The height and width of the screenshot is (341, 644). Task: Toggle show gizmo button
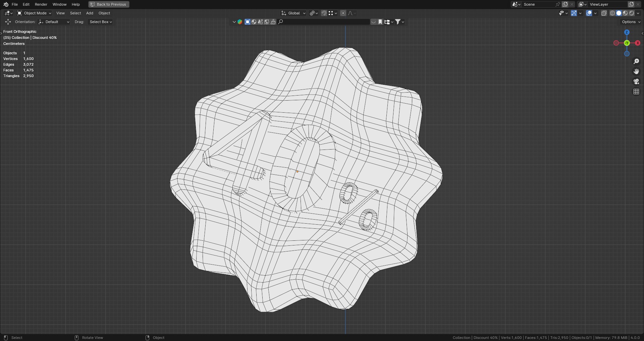point(574,13)
